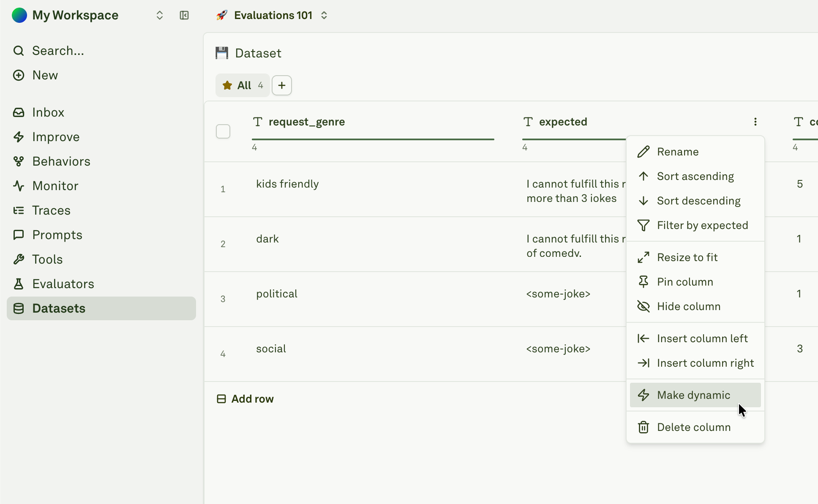The width and height of the screenshot is (818, 504).
Task: Navigate to Monitor page
Action: pyautogui.click(x=101, y=186)
